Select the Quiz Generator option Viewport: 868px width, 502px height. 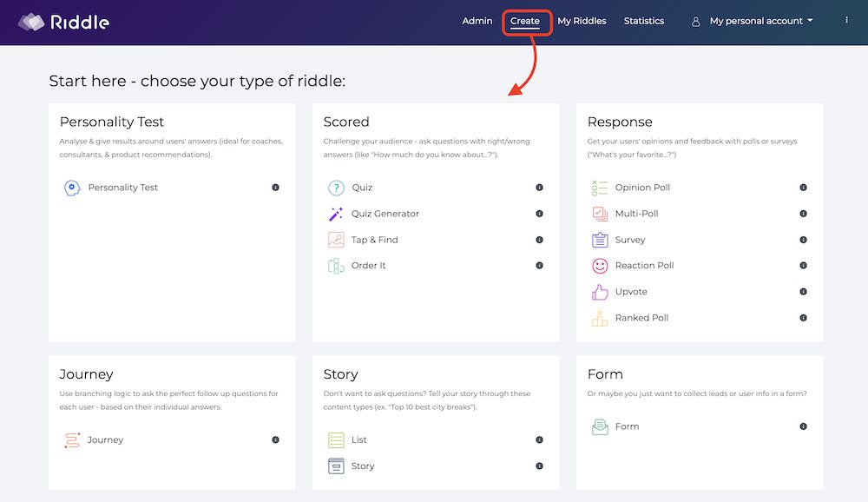tap(385, 214)
